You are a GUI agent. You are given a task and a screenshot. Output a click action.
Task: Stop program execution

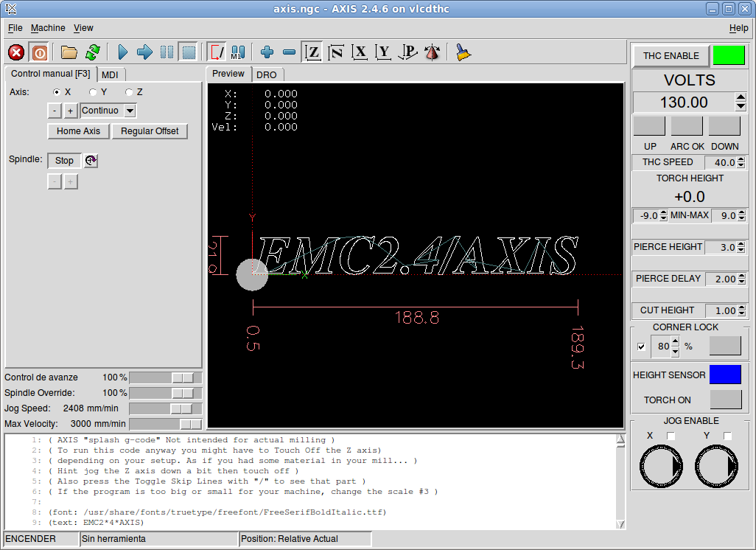click(189, 52)
